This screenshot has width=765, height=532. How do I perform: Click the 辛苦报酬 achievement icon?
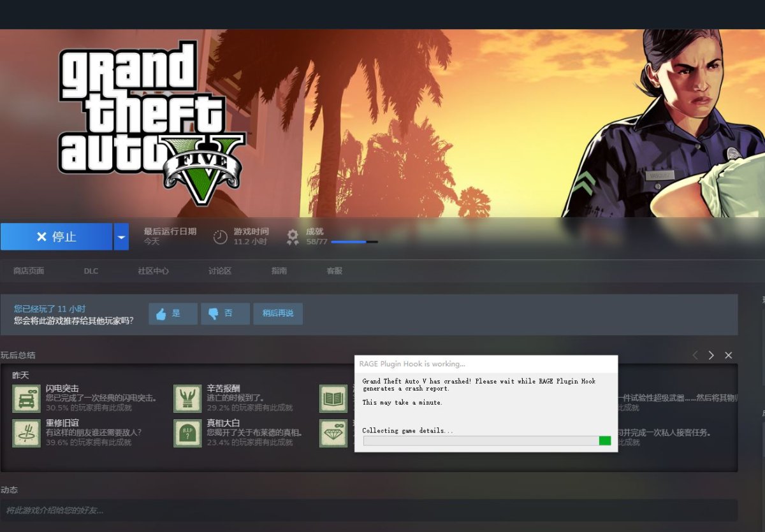187,398
